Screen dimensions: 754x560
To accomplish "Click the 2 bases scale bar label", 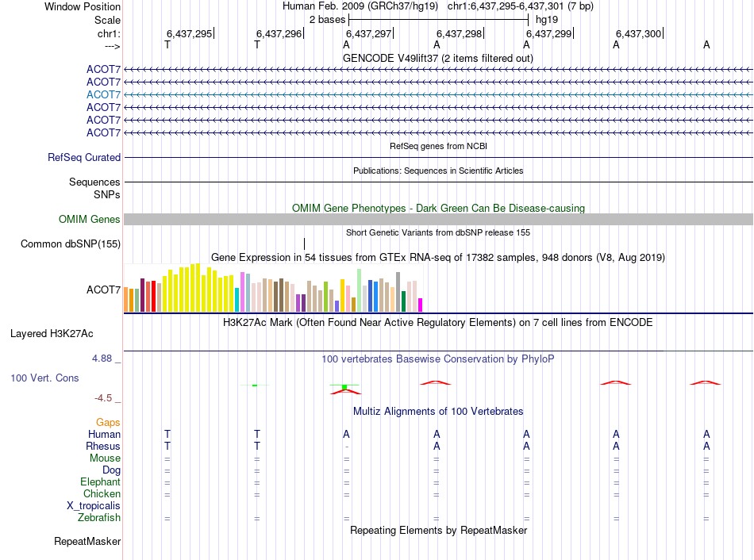I will click(x=327, y=20).
